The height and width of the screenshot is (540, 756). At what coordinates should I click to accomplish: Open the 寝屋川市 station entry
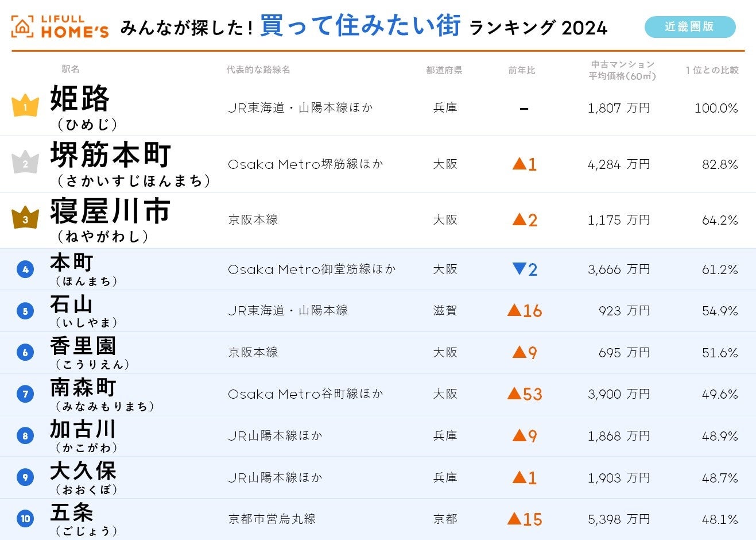pyautogui.click(x=110, y=211)
